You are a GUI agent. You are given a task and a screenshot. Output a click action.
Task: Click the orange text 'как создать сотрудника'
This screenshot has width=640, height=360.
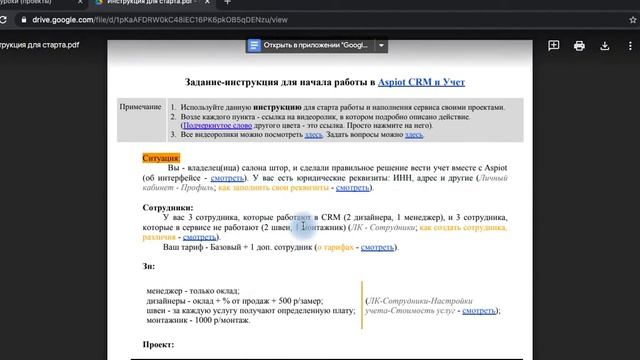[x=463, y=227]
